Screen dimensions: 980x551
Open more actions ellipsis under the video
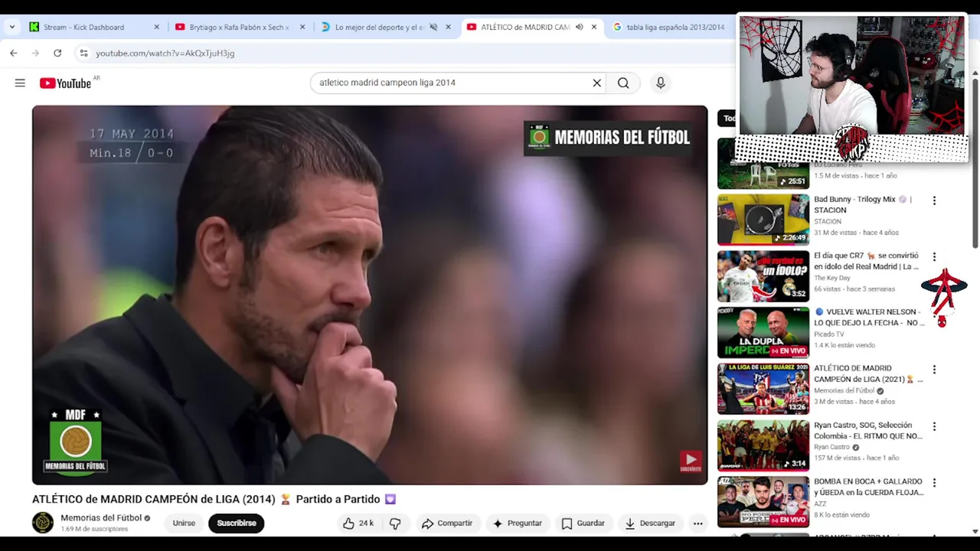click(697, 523)
